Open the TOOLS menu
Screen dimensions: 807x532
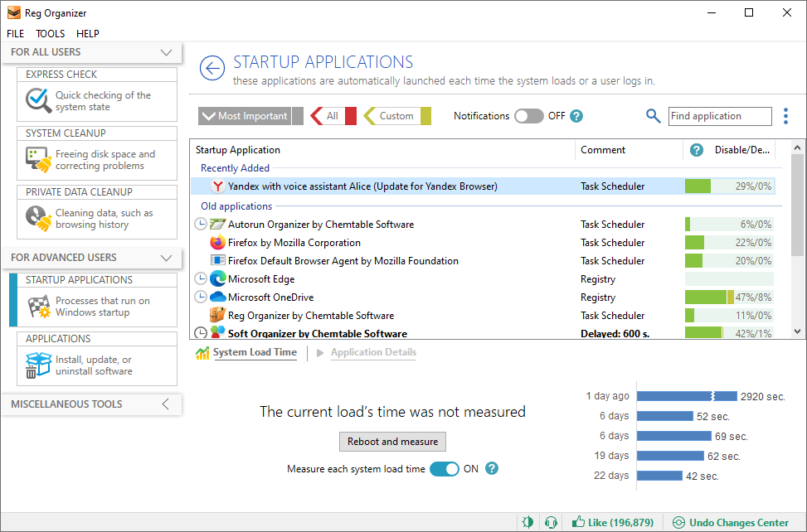click(x=50, y=34)
